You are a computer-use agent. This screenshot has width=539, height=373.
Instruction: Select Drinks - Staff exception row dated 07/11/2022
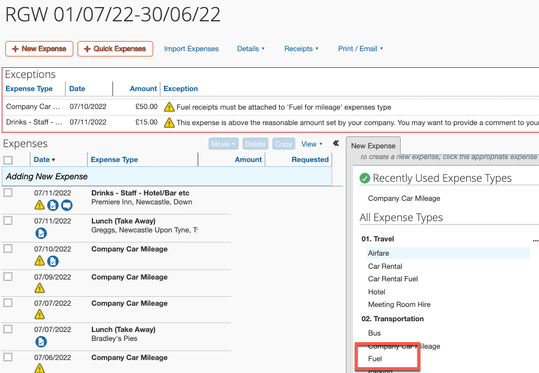click(271, 122)
